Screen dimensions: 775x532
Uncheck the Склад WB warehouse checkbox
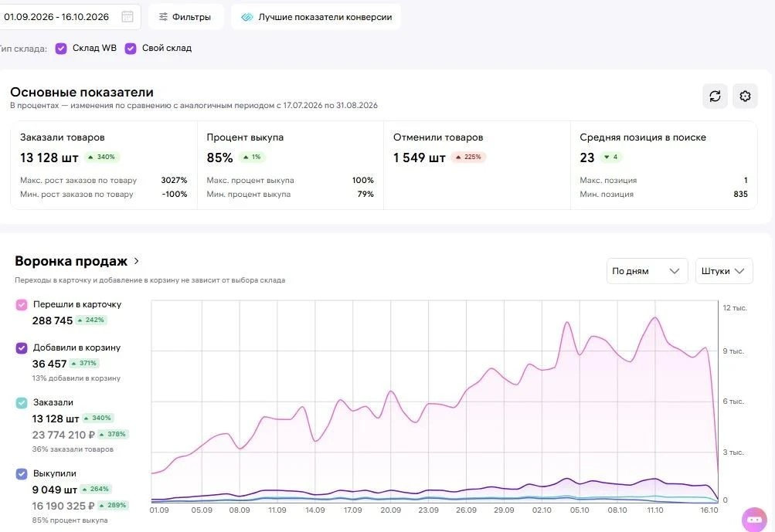(x=61, y=49)
